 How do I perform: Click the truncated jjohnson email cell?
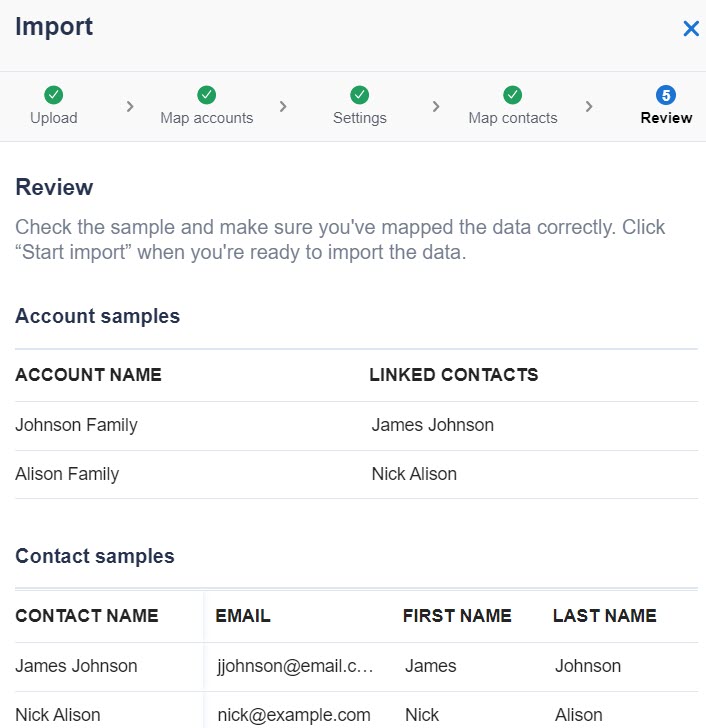point(295,666)
